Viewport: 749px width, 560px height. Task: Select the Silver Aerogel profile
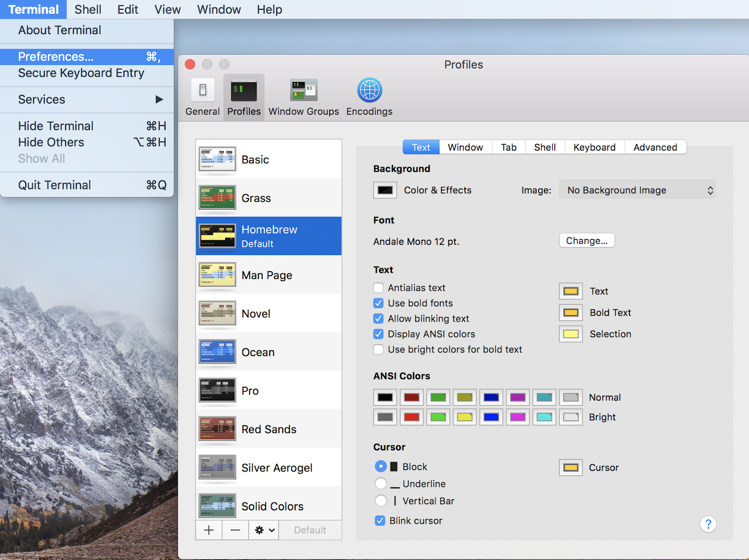(x=269, y=468)
